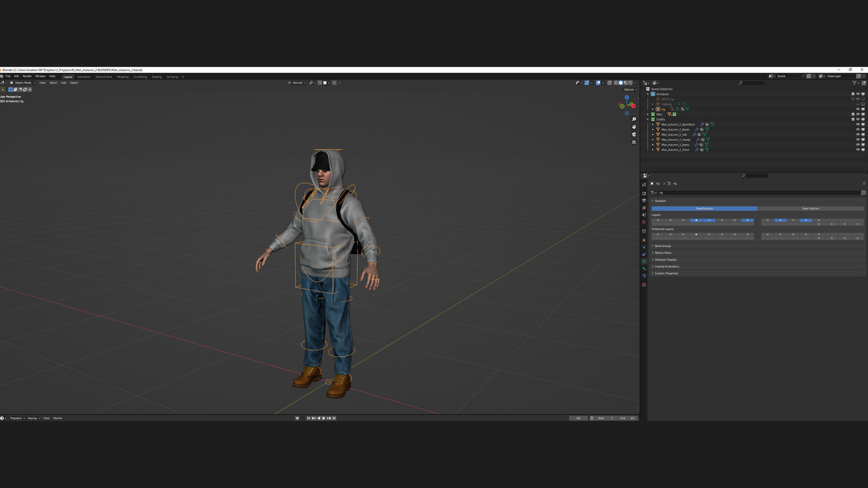Viewport: 868px width, 488px height.
Task: Switch perspective/orthographic grid gizmo icon
Action: pyautogui.click(x=634, y=142)
